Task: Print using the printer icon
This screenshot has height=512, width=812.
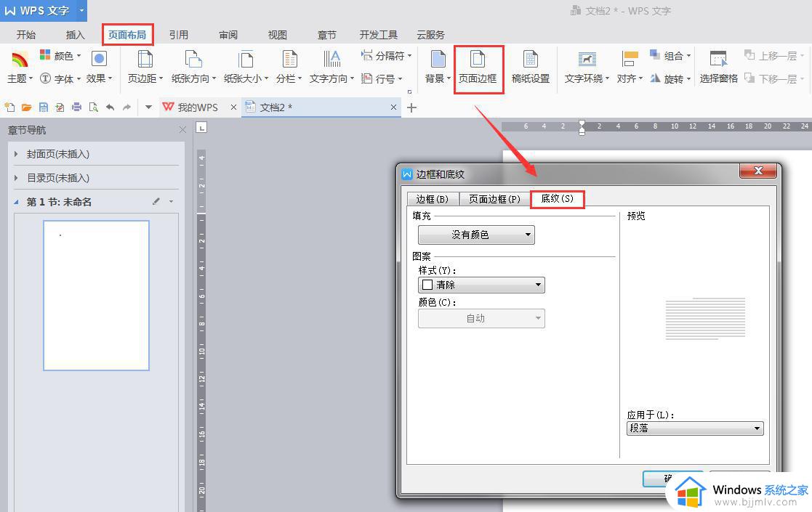Action: click(76, 107)
